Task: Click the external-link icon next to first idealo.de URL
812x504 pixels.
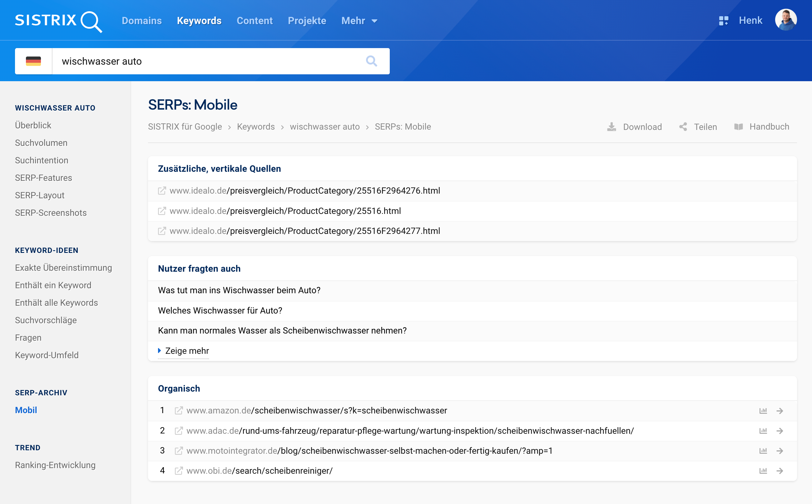Action: point(162,191)
